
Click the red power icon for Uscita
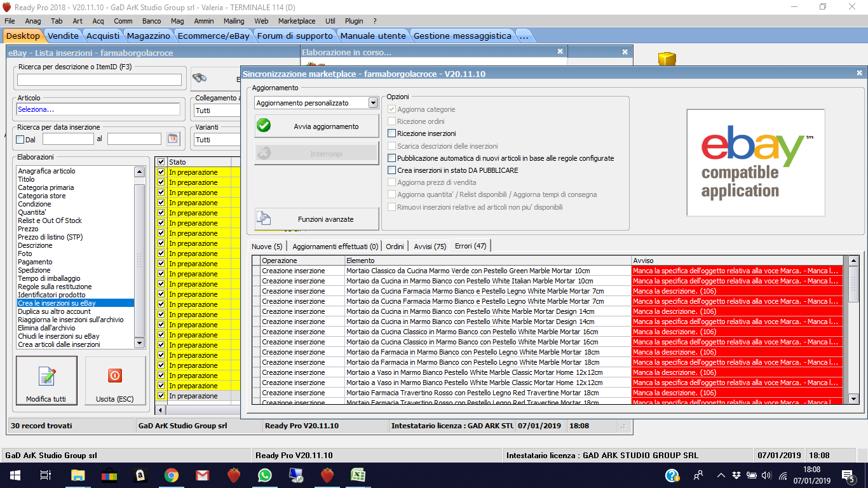tap(115, 376)
